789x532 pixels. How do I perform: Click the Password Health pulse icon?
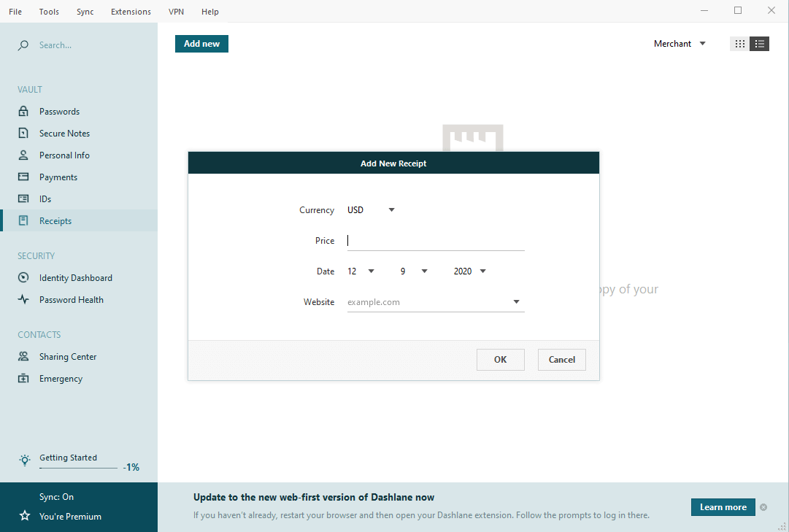(23, 299)
